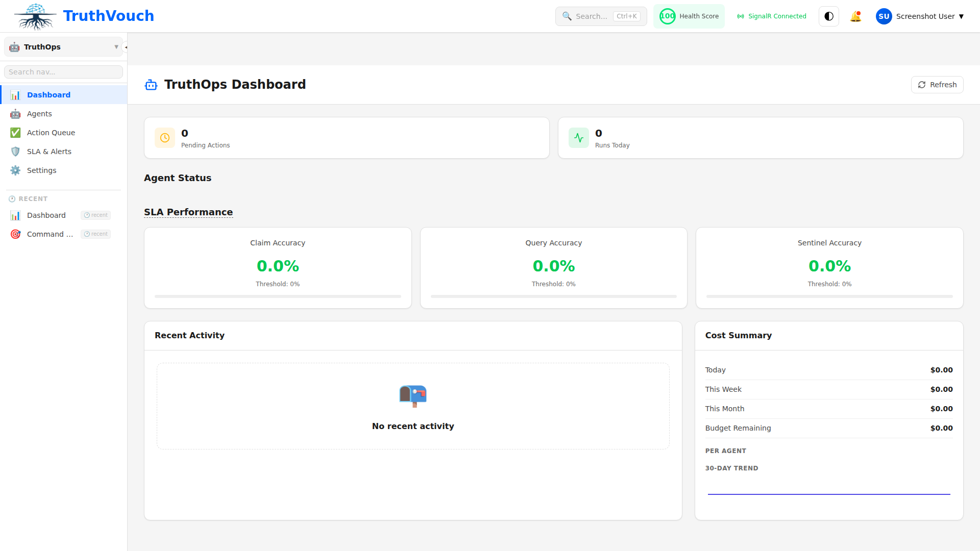Select Dashboard in the sidebar navigation
Viewport: 980px width, 551px height.
click(x=48, y=94)
